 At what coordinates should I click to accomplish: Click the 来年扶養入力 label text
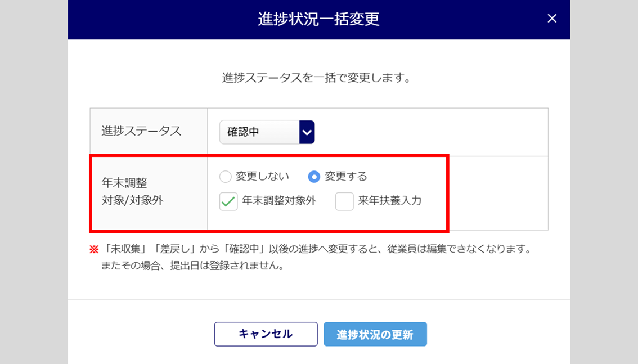click(389, 200)
